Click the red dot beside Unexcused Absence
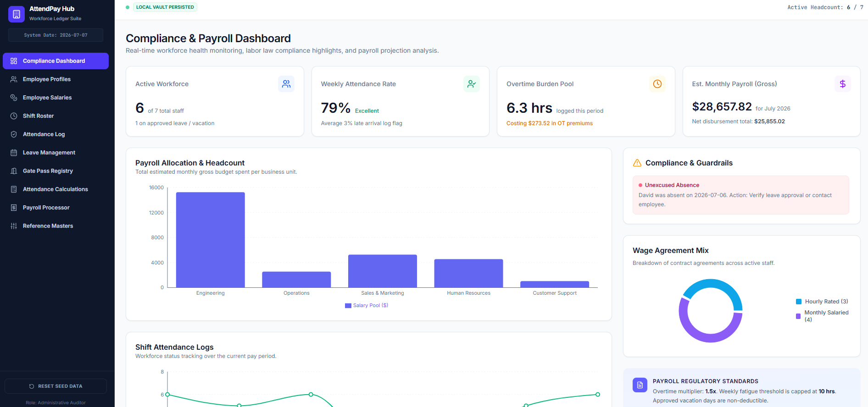 point(640,185)
